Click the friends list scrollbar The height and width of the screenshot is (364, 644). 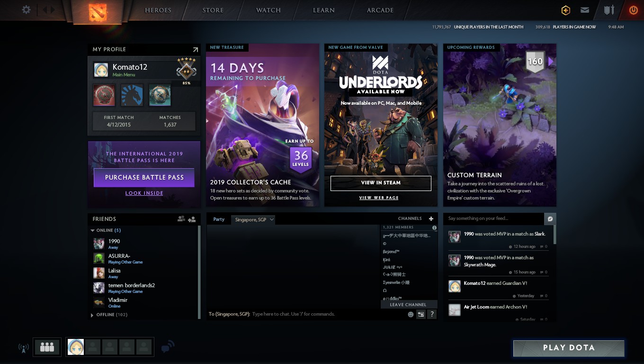pyautogui.click(x=199, y=272)
